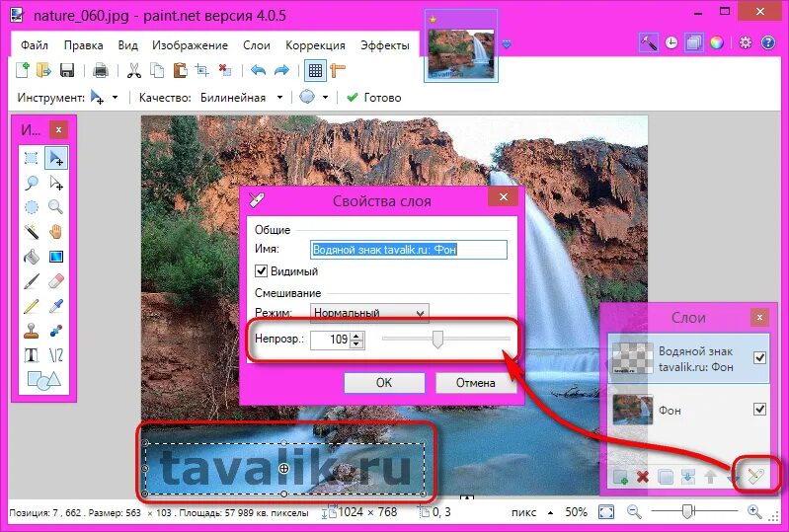This screenshot has height=532, width=789.
Task: Select the Pan hand tool
Action: click(x=56, y=231)
